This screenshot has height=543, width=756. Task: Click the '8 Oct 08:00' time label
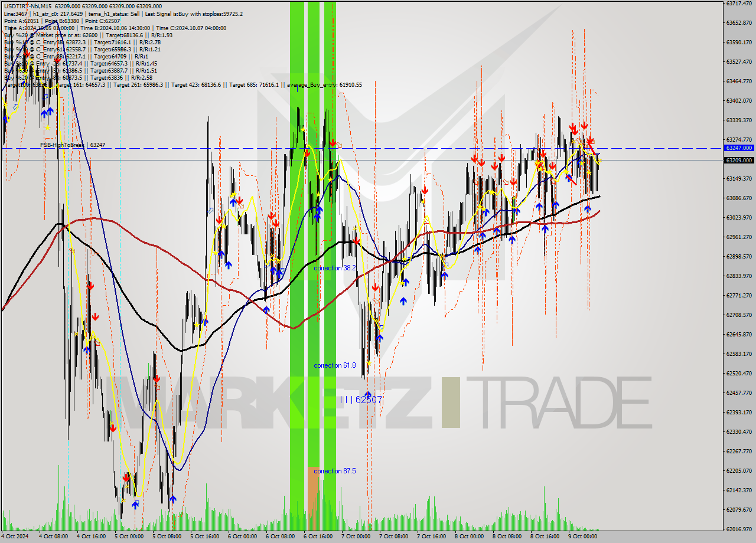coord(507,537)
